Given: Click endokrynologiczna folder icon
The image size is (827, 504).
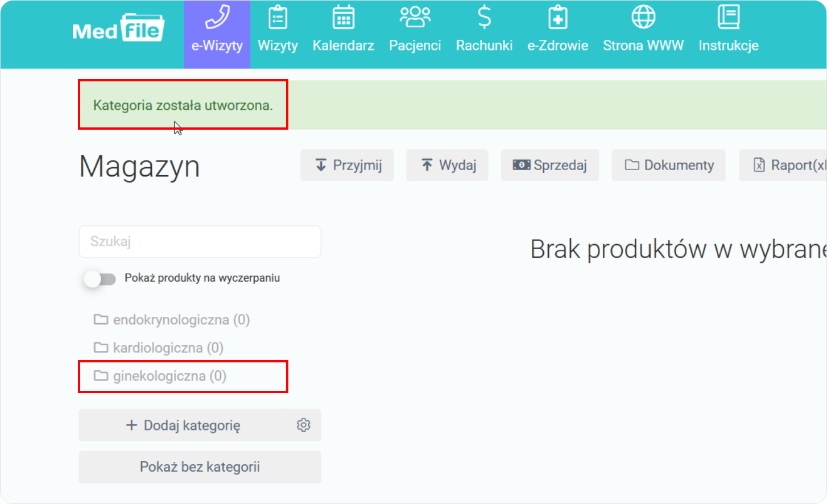Looking at the screenshot, I should [101, 320].
